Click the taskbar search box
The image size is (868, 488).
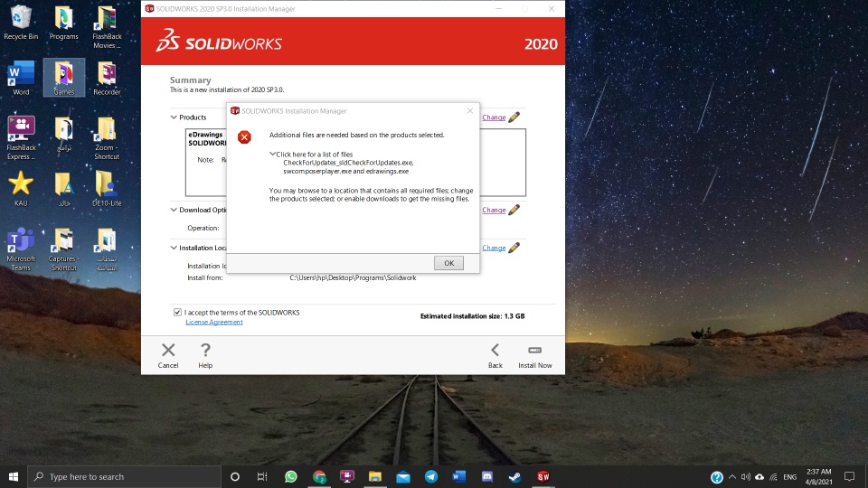124,476
